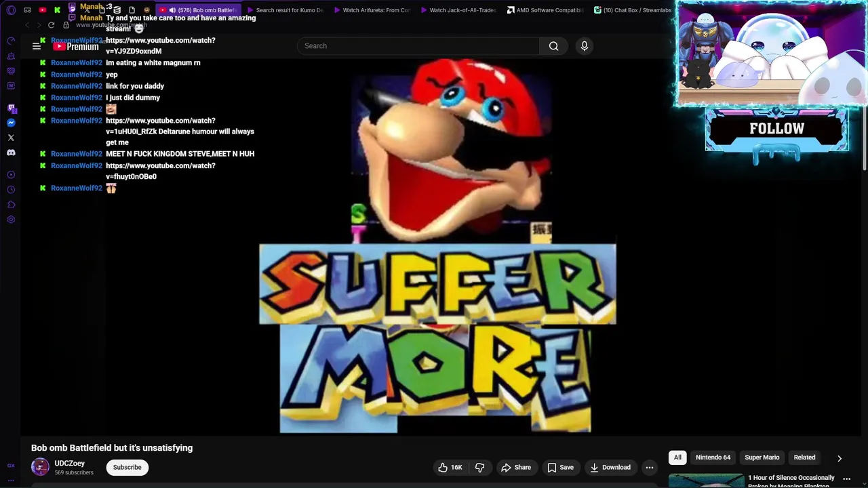This screenshot has height=488, width=868.
Task: Click the 1 Hour of Silence thumbnail
Action: 706,481
